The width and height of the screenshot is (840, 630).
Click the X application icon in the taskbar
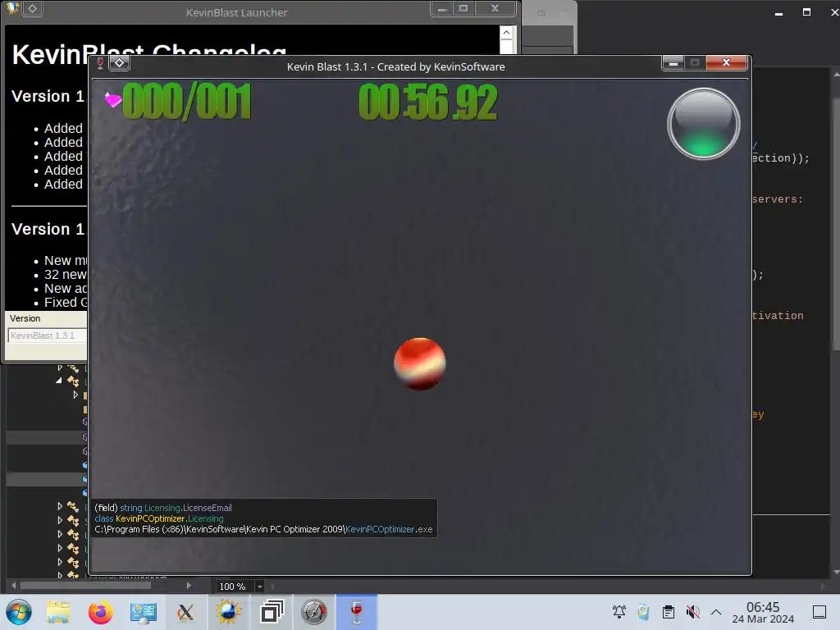click(186, 612)
